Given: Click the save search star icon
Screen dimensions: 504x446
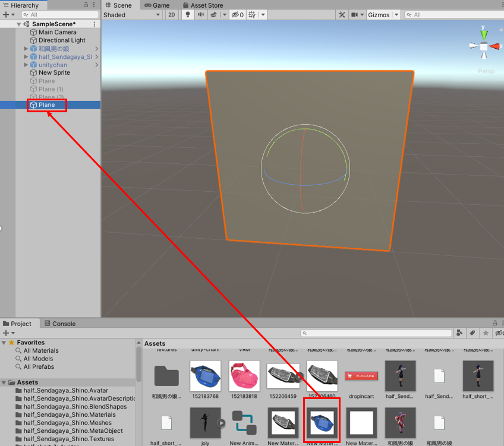Looking at the screenshot, I should pos(486,333).
